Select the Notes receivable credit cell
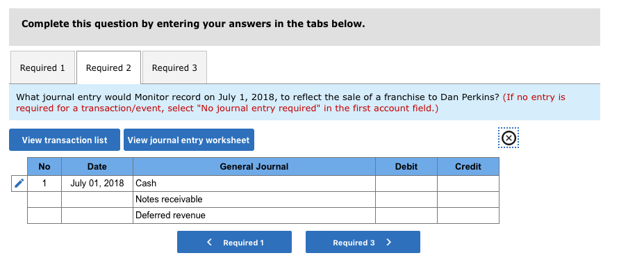 pos(468,200)
